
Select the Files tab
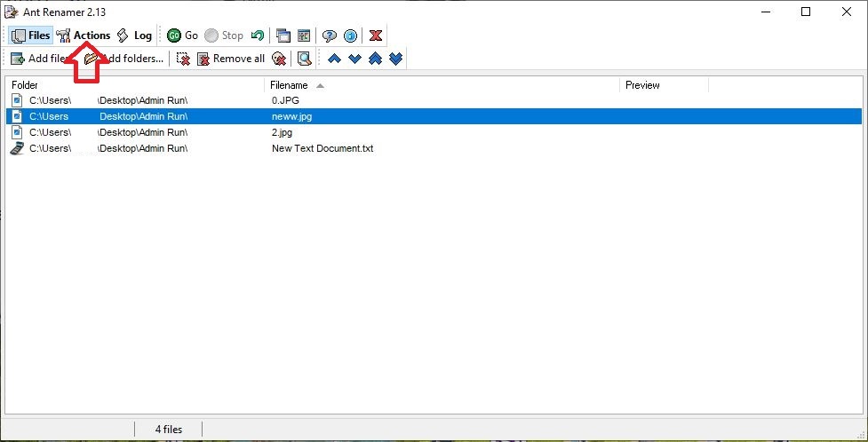pos(30,36)
